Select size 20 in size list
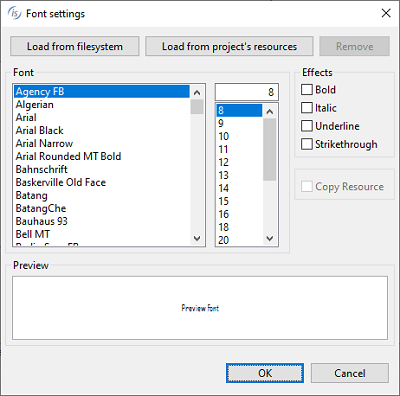The height and width of the screenshot is (396, 400). point(239,240)
